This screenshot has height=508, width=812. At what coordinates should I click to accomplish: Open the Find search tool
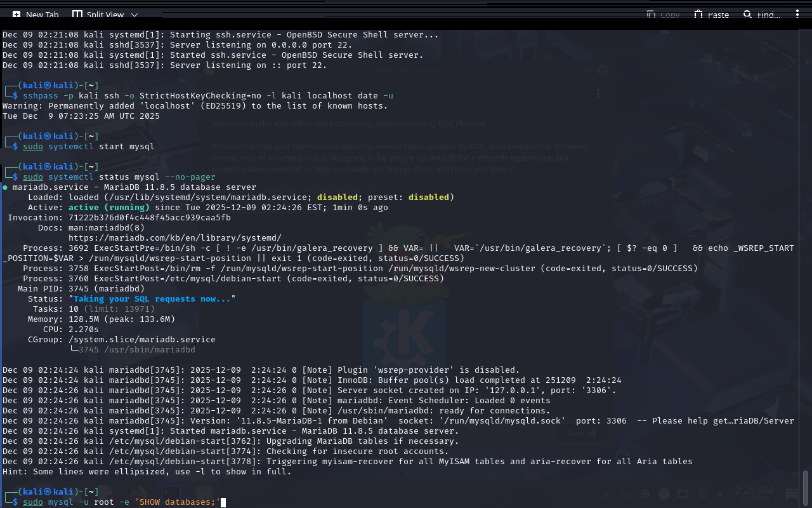point(761,15)
